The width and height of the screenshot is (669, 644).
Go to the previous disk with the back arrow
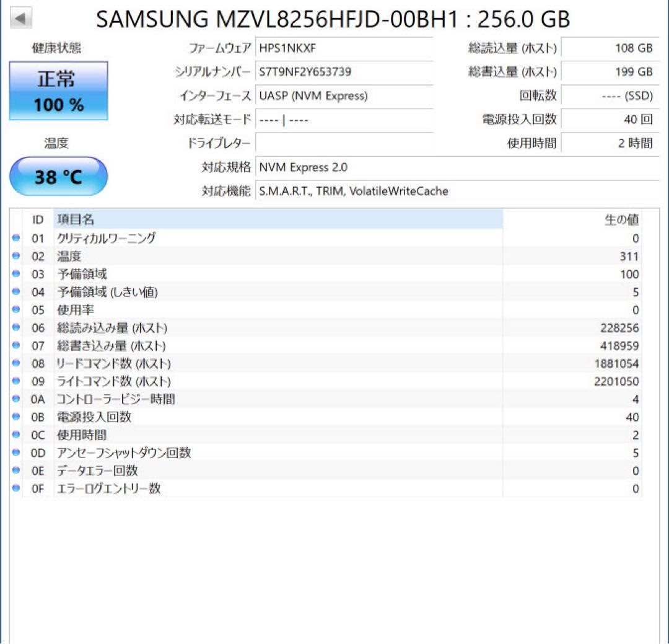point(21,17)
